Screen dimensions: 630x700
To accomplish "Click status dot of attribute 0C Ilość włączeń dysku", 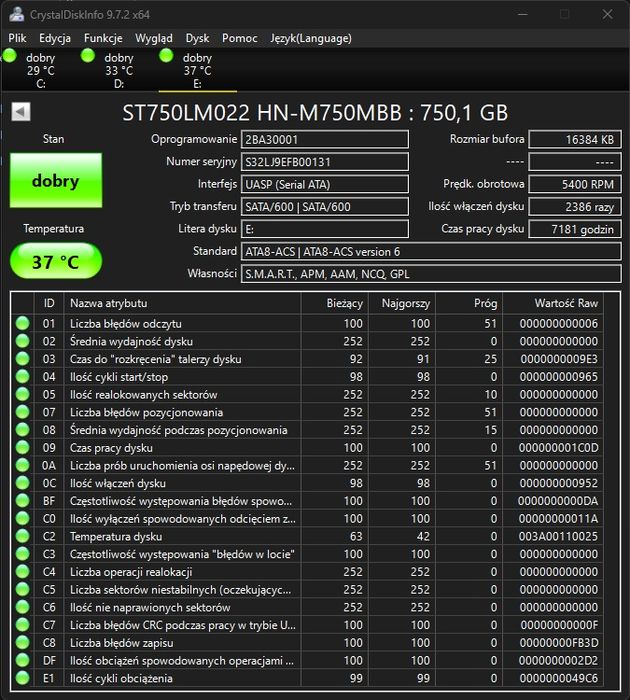I will [22, 483].
